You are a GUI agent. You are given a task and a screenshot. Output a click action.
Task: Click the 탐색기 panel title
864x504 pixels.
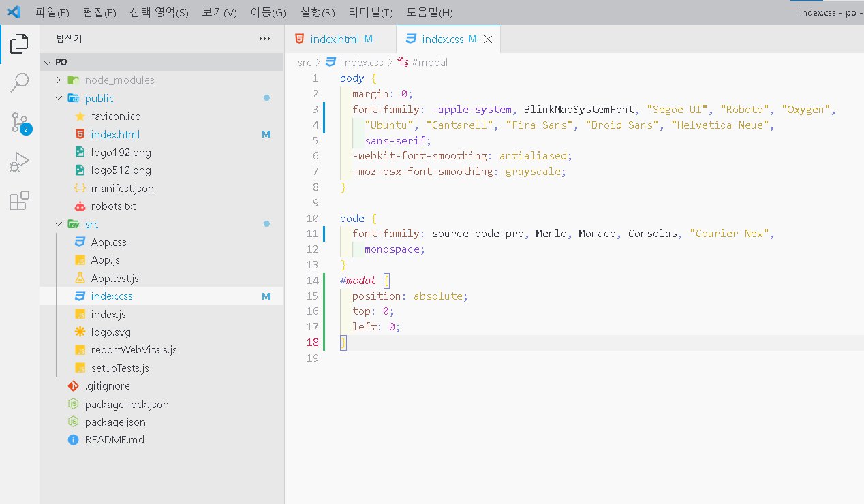point(69,39)
